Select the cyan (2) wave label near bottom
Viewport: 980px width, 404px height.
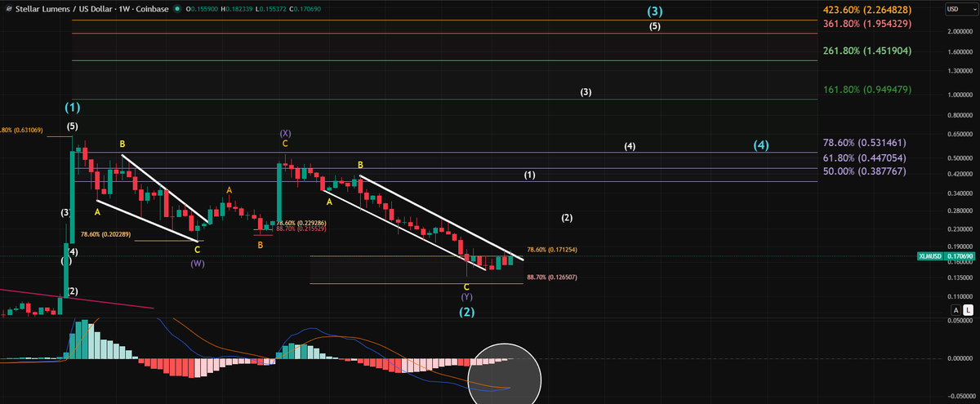(x=466, y=312)
